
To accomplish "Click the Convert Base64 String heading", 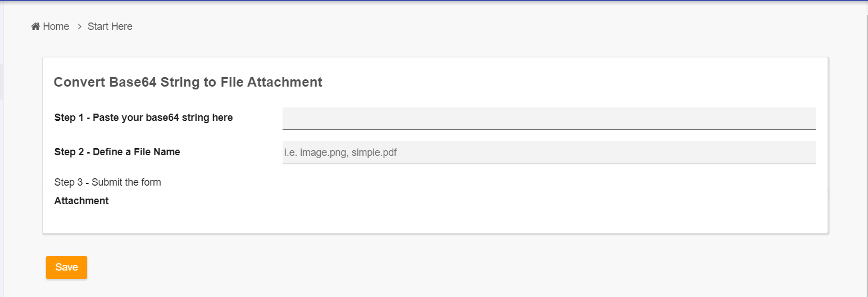I will click(x=188, y=82).
